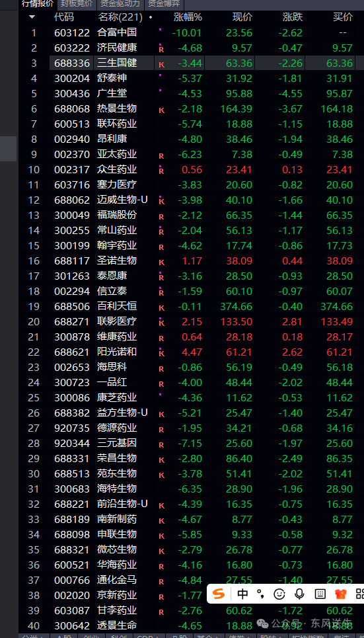The image size is (364, 638).
Task: Expand the dropdown triangle above row numbers
Action: coord(32,17)
